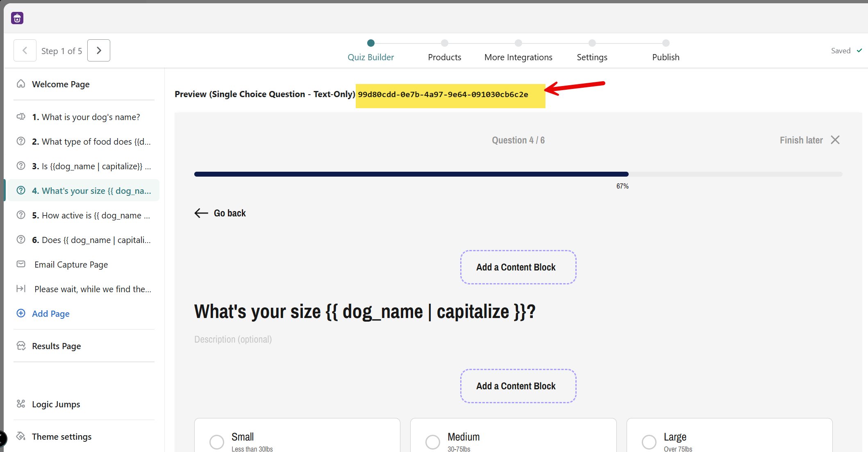The width and height of the screenshot is (868, 452).
Task: Go to previous step arrow button
Action: click(x=25, y=50)
